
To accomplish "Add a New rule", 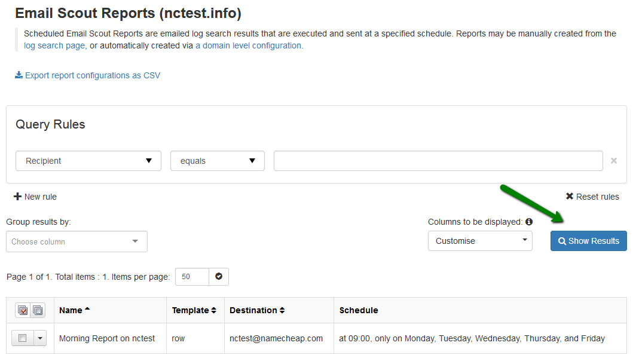I will [35, 197].
